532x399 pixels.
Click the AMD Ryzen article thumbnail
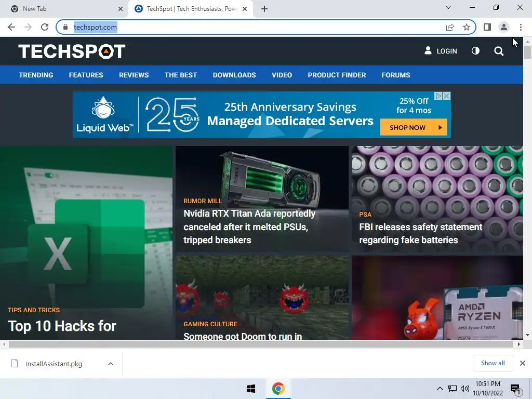coord(437,298)
